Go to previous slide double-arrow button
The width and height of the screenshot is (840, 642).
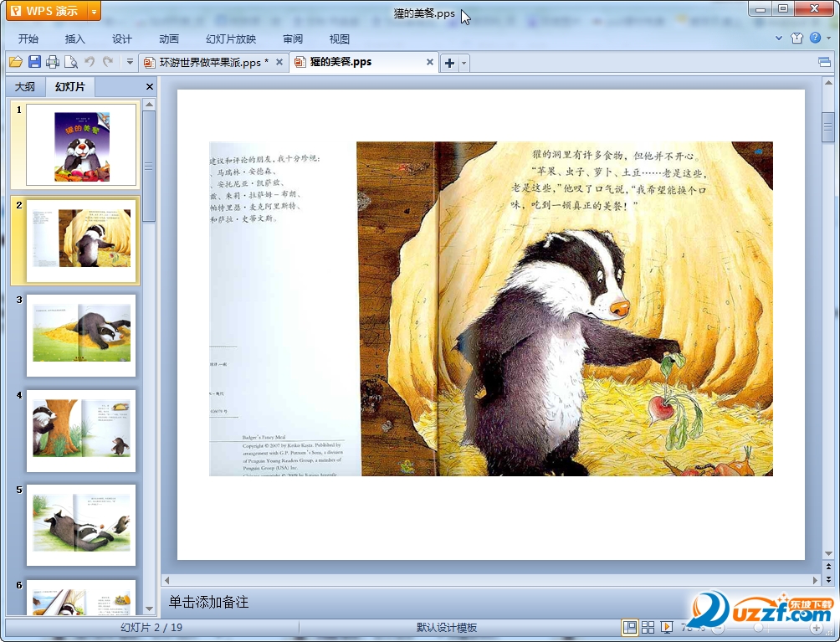(x=828, y=567)
